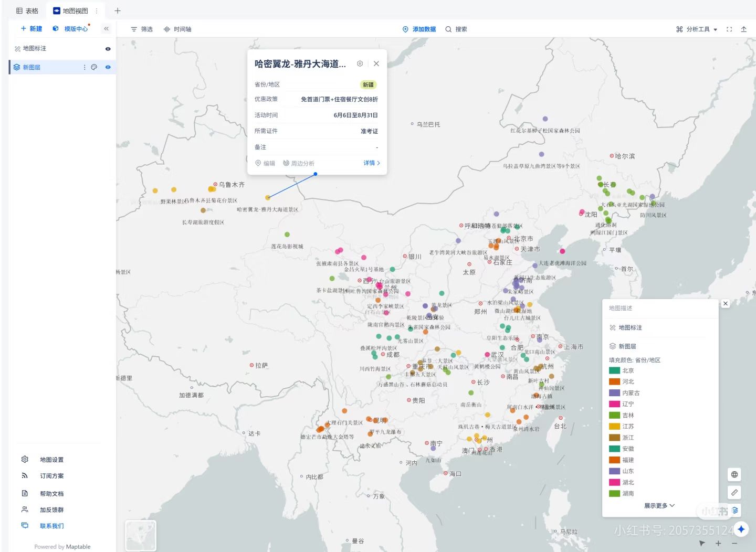
Task: Click the minimap thumbnail
Action: click(x=141, y=535)
